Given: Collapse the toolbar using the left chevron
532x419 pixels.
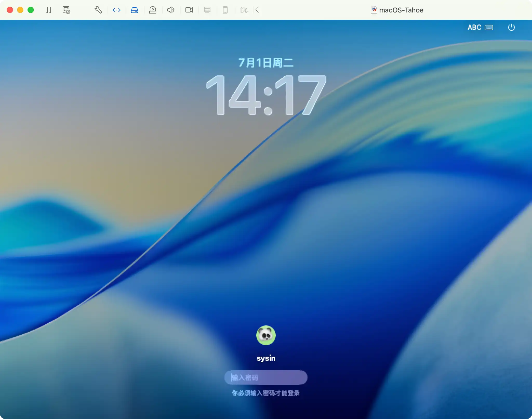Looking at the screenshot, I should click(257, 10).
